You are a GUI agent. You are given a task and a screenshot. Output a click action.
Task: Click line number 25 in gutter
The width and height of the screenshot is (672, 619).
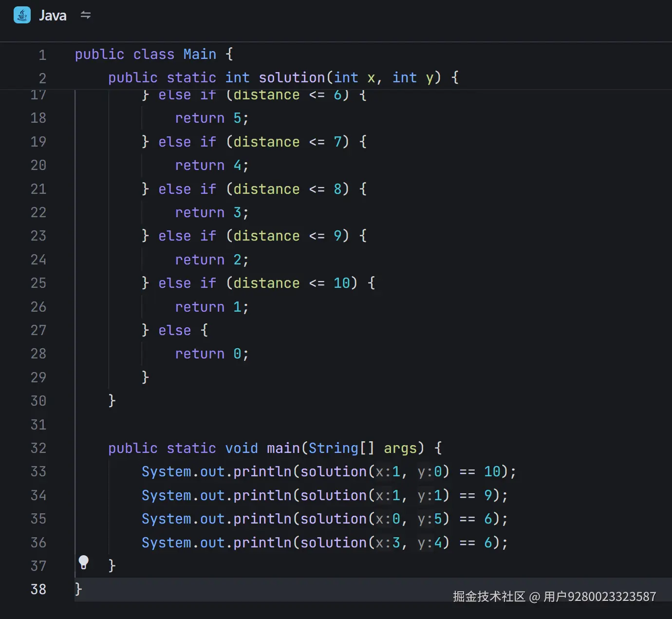[38, 283]
